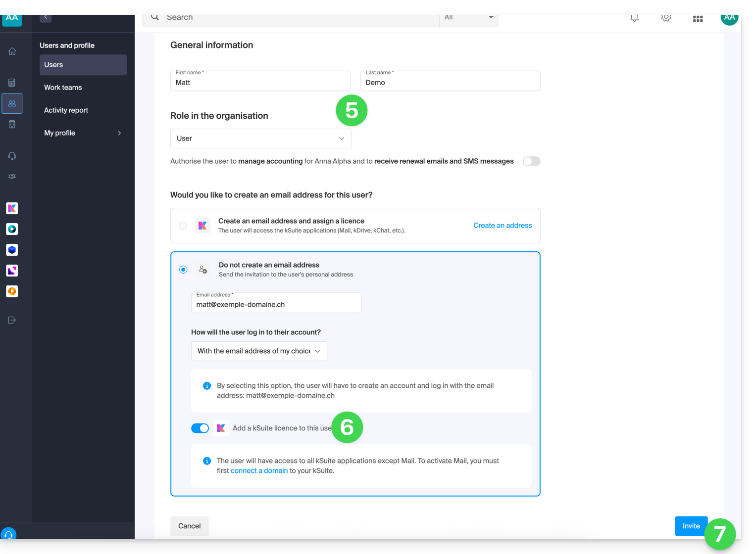The width and height of the screenshot is (756, 554).
Task: Go to Work teams menu item
Action: pos(63,88)
